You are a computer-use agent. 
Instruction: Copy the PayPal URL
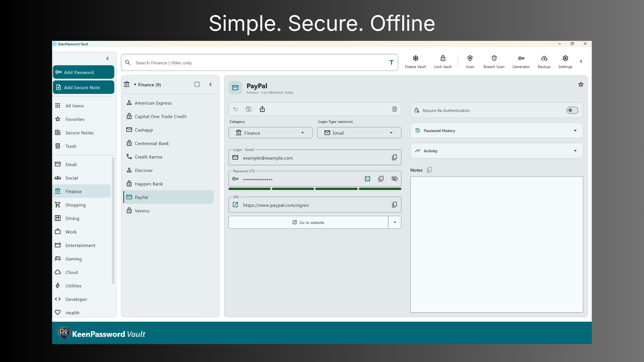[x=394, y=204]
